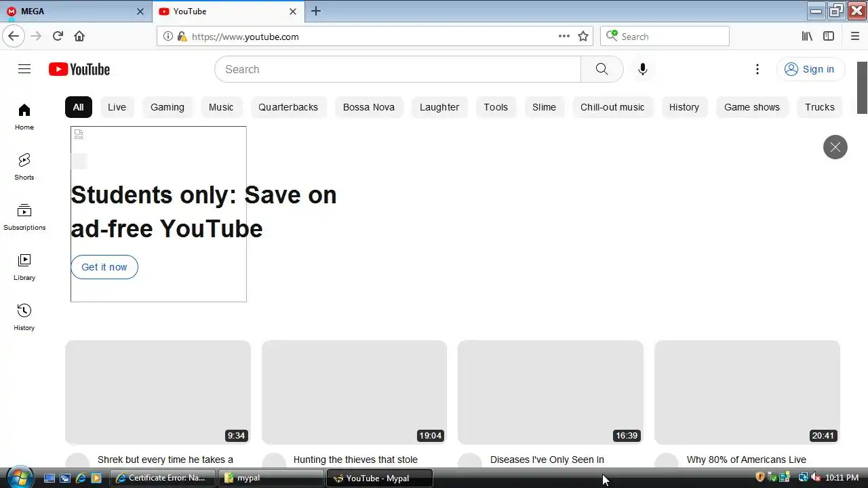Open the Windows Start menu
The width and height of the screenshot is (868, 488).
tap(19, 477)
